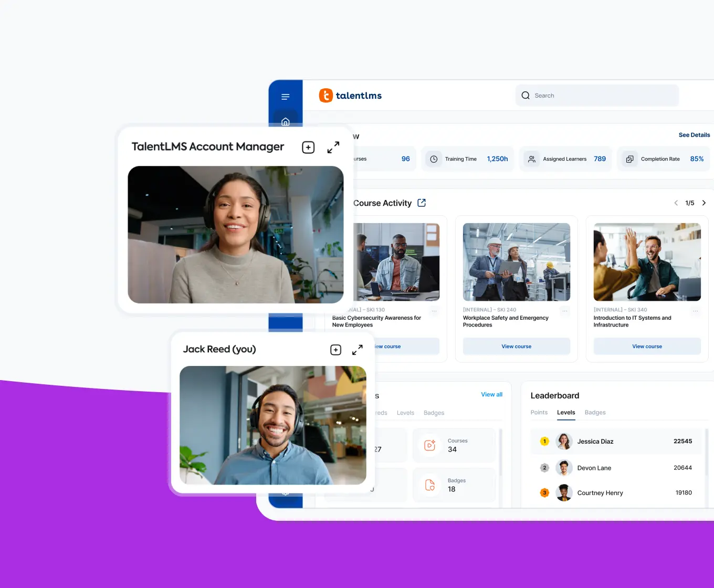Click plus icon on Account Manager tile
The image size is (714, 588).
point(308,147)
